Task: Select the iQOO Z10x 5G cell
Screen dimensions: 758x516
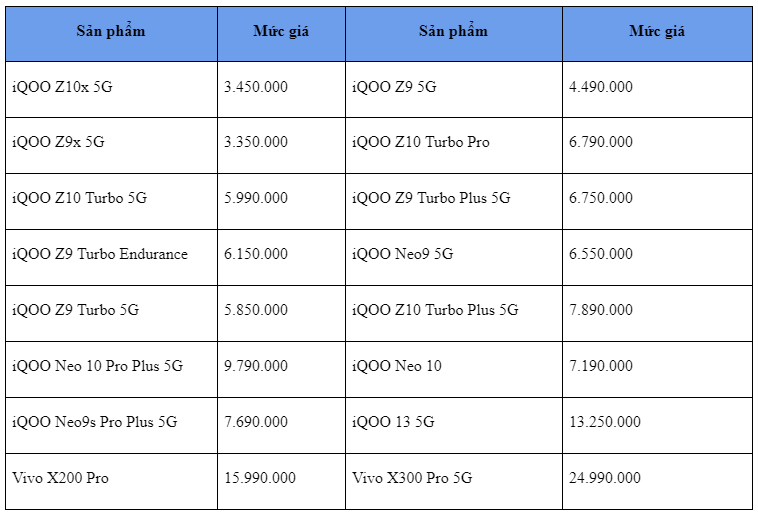Action: pos(62,87)
